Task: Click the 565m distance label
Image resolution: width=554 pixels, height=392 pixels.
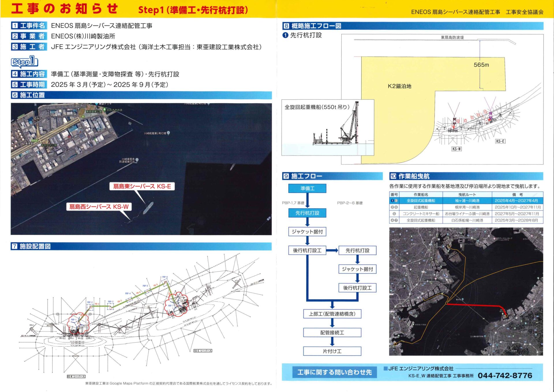Action: coord(481,65)
